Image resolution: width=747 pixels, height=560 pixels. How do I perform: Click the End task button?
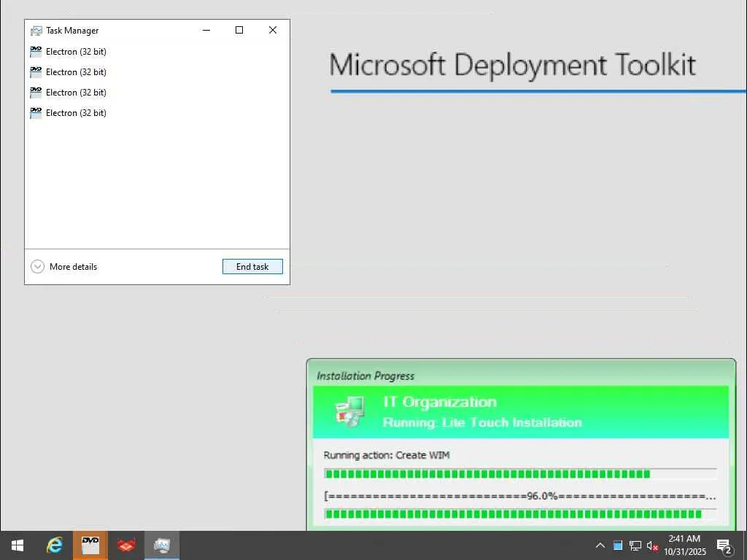coord(252,267)
